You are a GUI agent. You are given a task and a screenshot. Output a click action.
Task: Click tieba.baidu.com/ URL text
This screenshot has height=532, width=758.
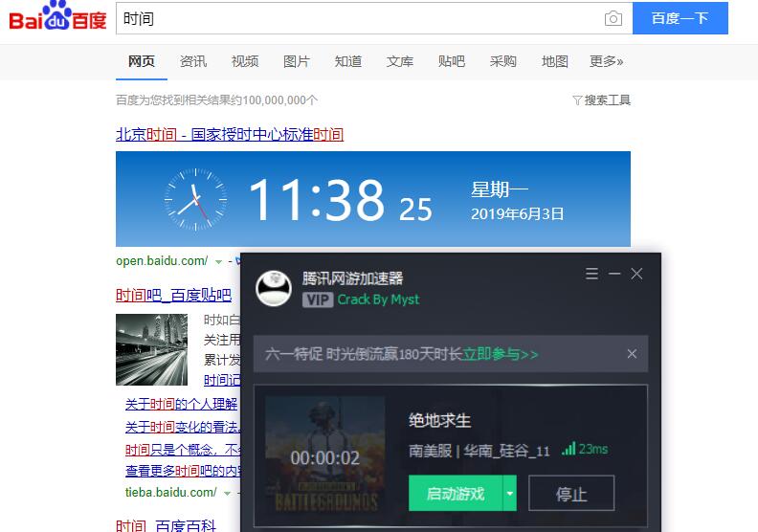coord(170,493)
